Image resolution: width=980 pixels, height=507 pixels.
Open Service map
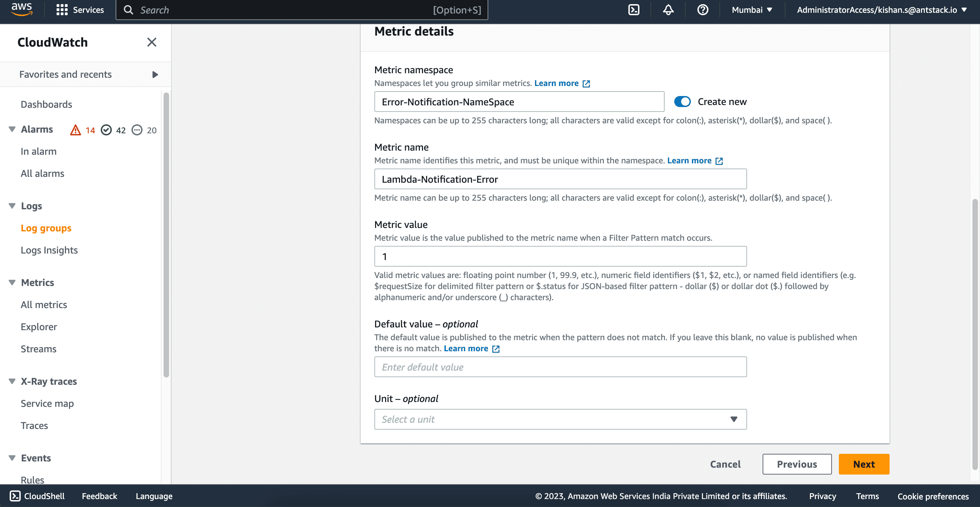[47, 403]
